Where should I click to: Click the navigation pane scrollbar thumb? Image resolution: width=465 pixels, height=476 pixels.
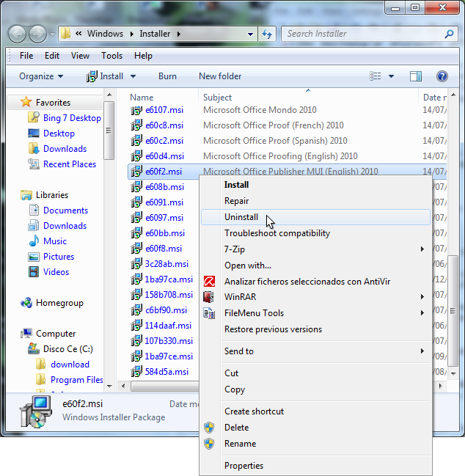tap(109, 131)
